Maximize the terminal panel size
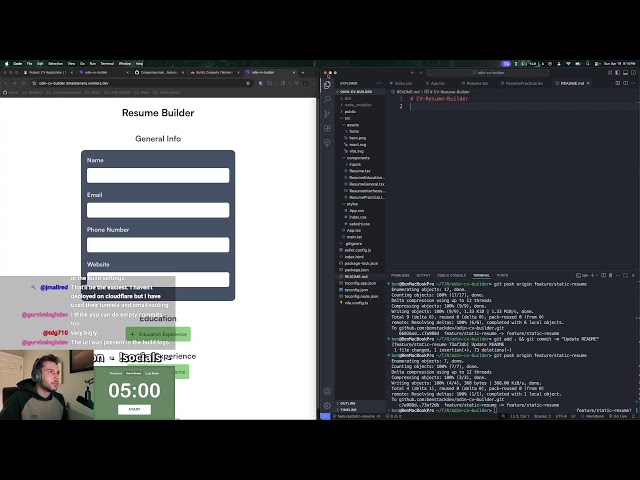 (x=625, y=276)
